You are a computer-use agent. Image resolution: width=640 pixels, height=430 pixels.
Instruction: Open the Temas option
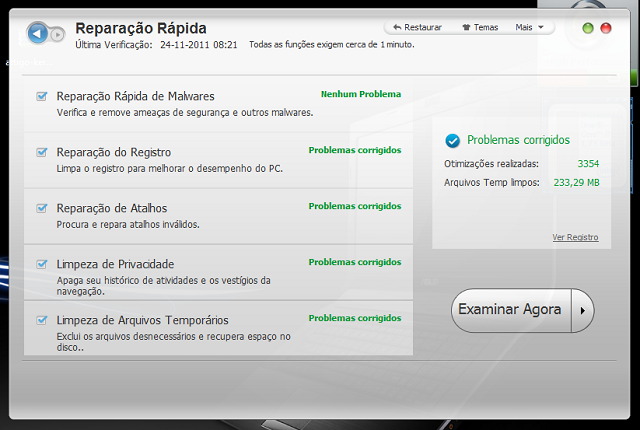click(x=480, y=27)
